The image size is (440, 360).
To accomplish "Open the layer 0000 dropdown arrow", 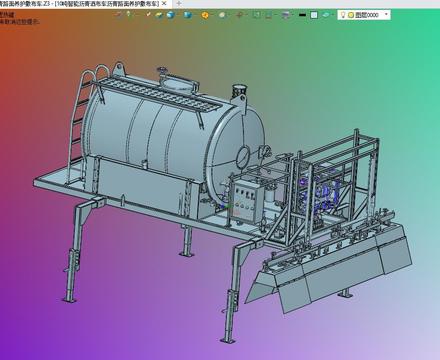I will tap(386, 14).
